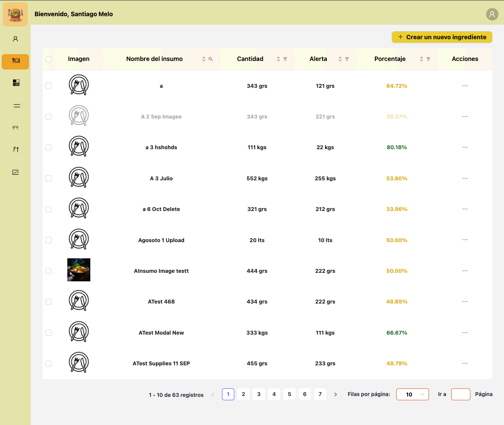The height and width of the screenshot is (425, 504).
Task: Click the checkerboard grid sidebar icon
Action: click(x=16, y=83)
